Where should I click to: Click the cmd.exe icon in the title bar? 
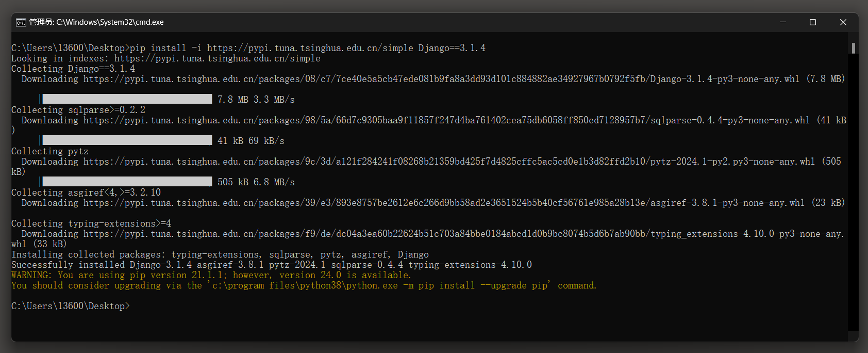click(x=21, y=22)
